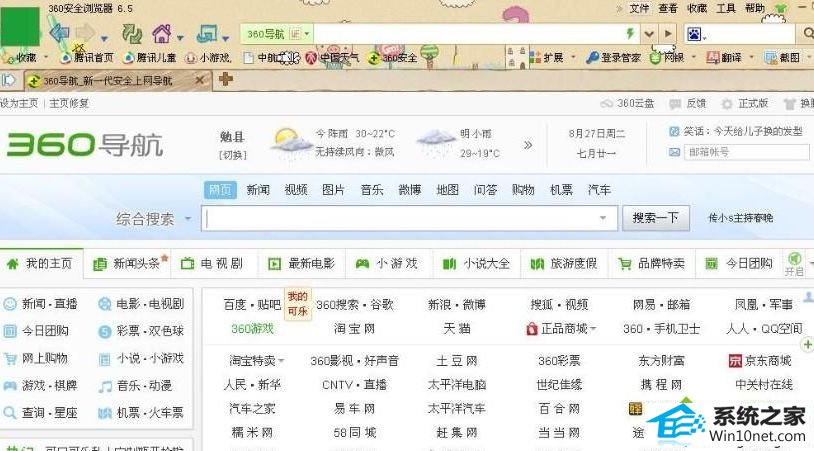Open the 网银 online banking icon
814x451 pixels.
[656, 58]
